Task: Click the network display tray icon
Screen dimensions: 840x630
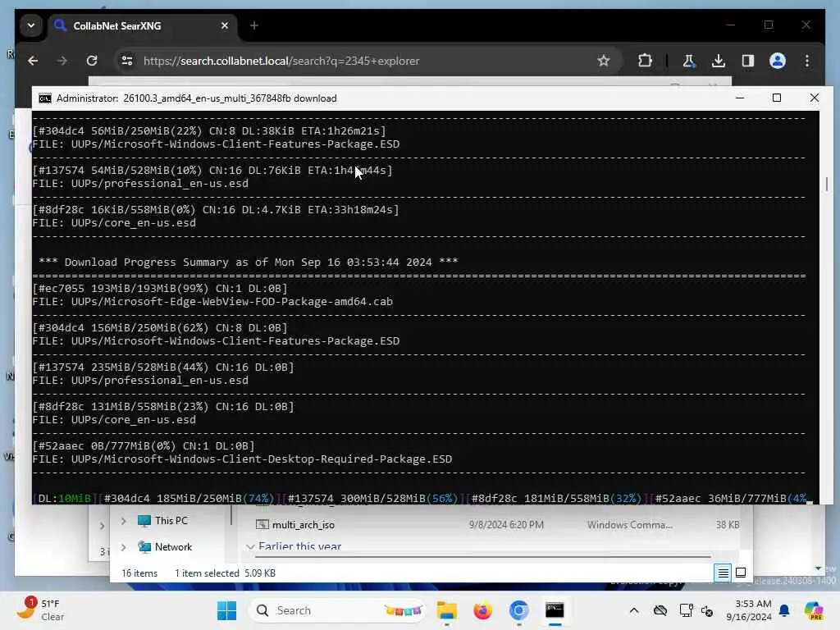Action: (686, 610)
